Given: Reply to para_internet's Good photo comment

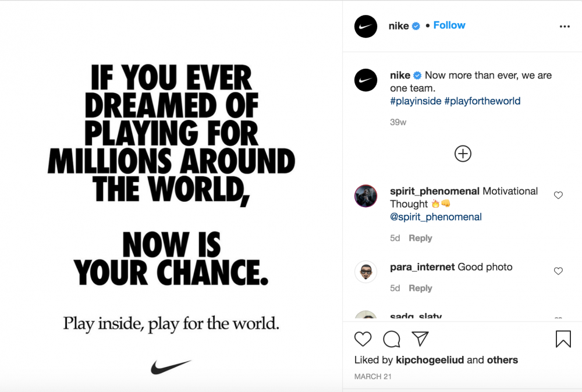Looking at the screenshot, I should tap(420, 288).
